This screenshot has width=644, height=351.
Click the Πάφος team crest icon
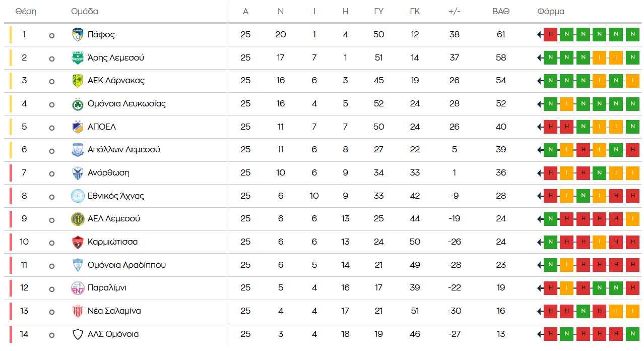(77, 35)
